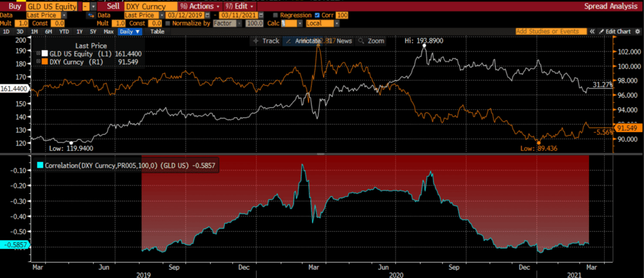The height and width of the screenshot is (278, 644).
Task: Click the 91.549 right axis price tag
Action: click(x=629, y=128)
